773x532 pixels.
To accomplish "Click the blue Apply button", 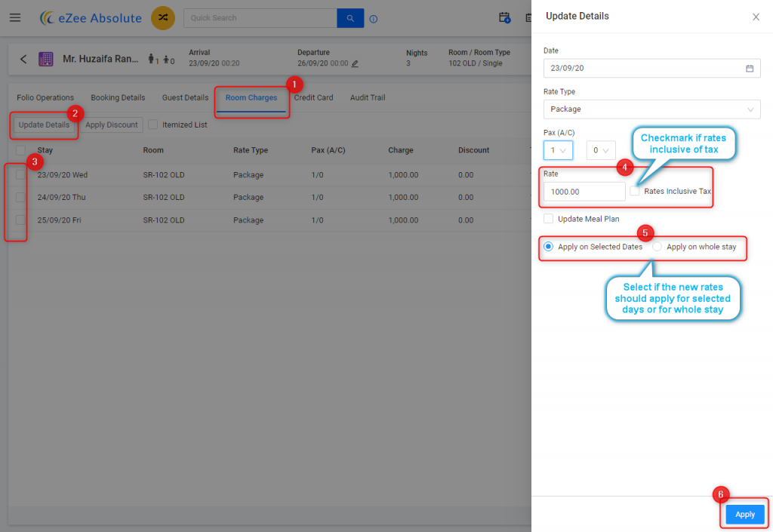I will 745,515.
